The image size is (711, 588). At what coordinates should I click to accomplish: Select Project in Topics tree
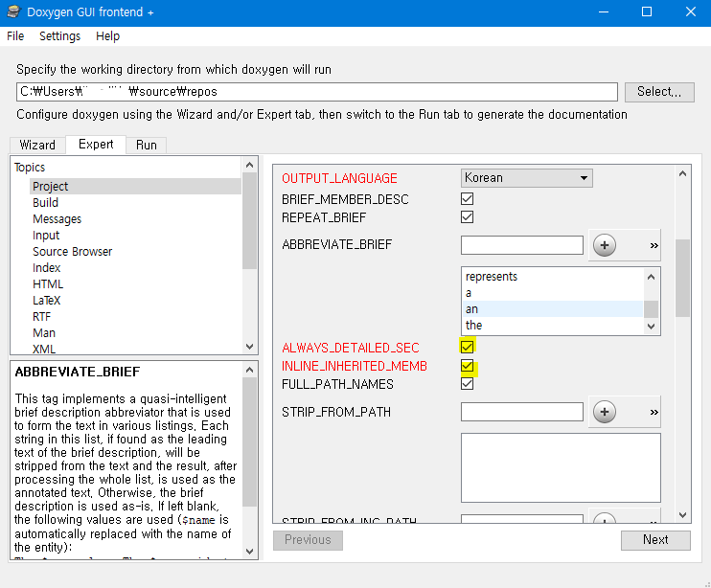coord(135,186)
